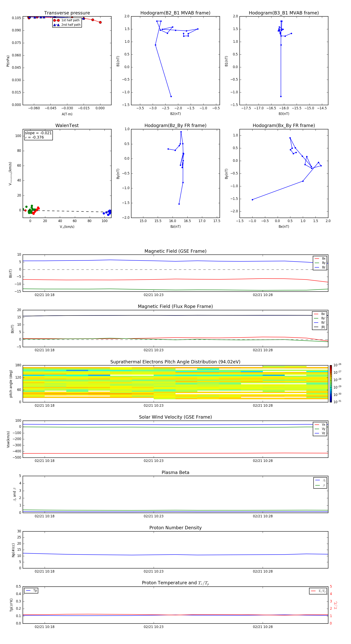Click 'Solar Wind Velocity (GSE Frame)' title
This screenshot has height=644, width=351.
(x=175, y=417)
